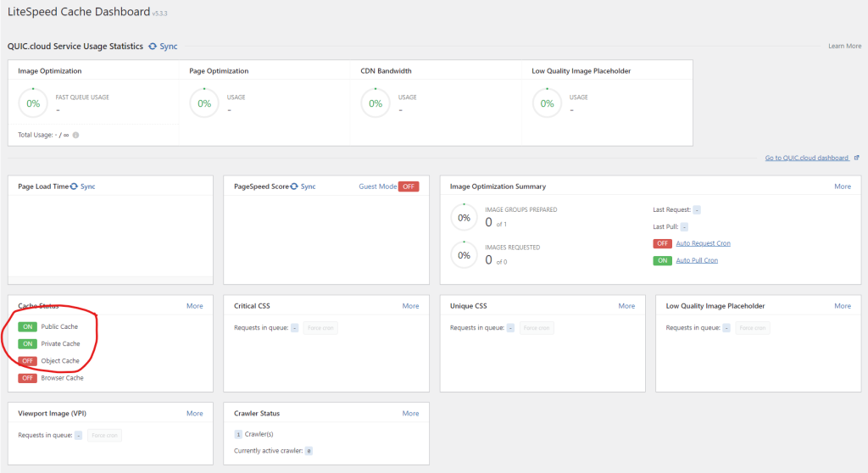
Task: Open More in the Unique CSS panel
Action: click(x=626, y=306)
